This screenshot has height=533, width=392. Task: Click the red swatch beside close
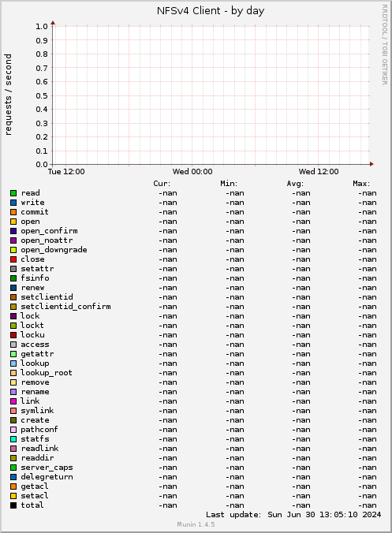tap(13, 259)
